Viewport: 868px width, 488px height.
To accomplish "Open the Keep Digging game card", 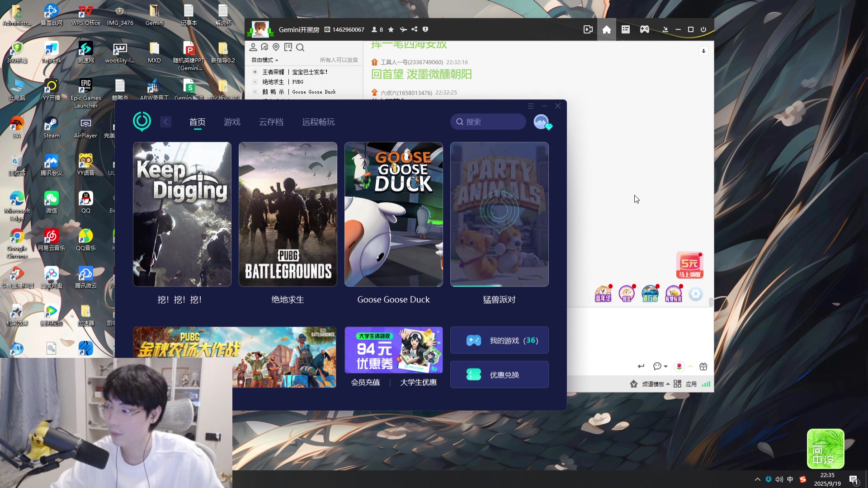I will pyautogui.click(x=182, y=214).
